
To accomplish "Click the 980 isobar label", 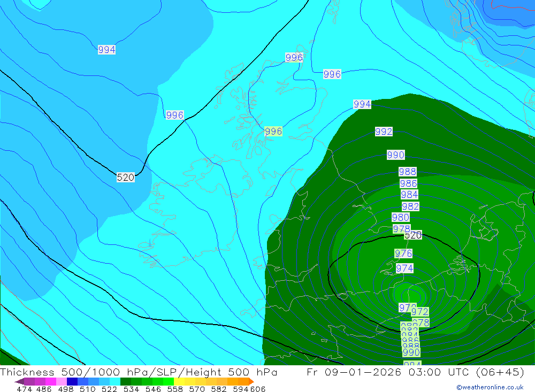I will tap(401, 217).
